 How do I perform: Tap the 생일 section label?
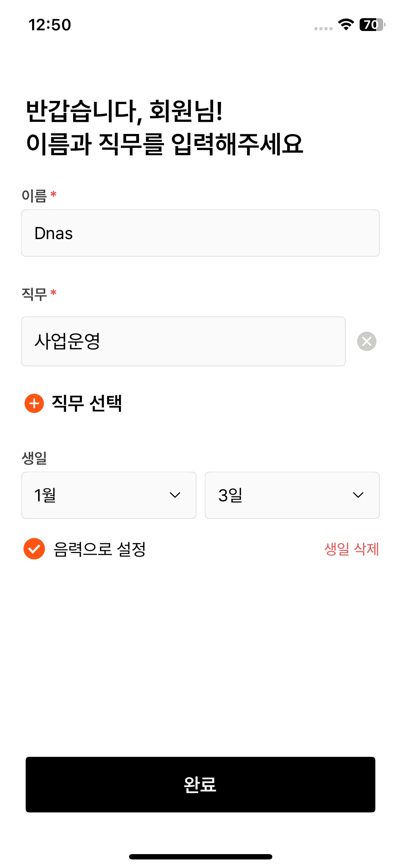[x=34, y=458]
